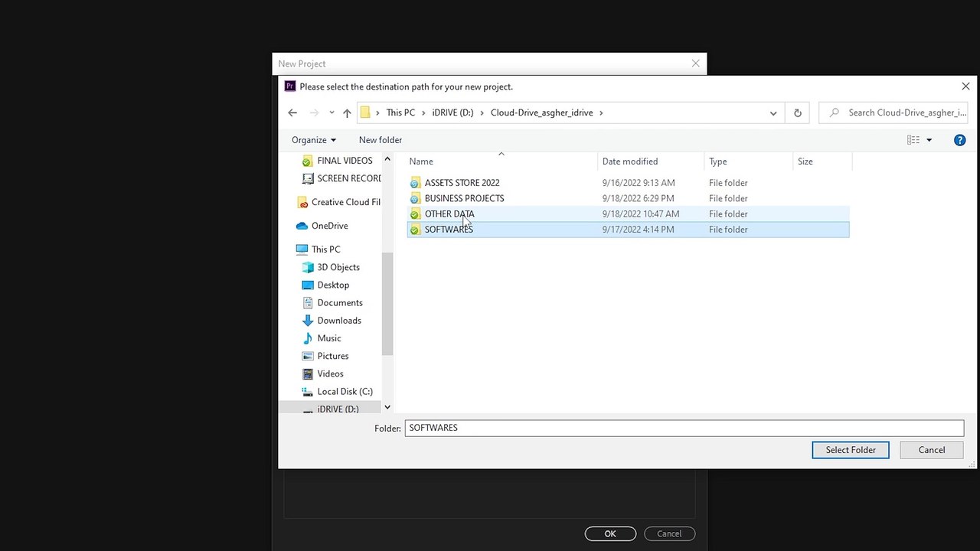Click the view layout icon
The width and height of the screenshot is (980, 551).
tap(913, 140)
